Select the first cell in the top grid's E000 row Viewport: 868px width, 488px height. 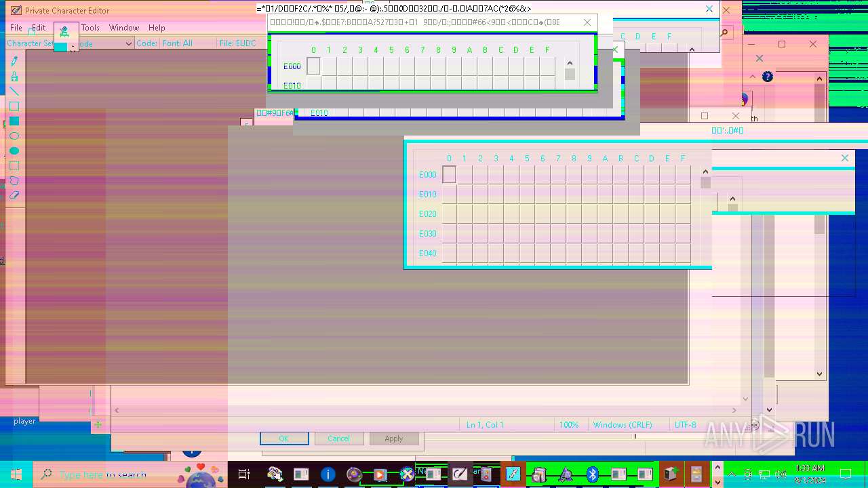[313, 66]
